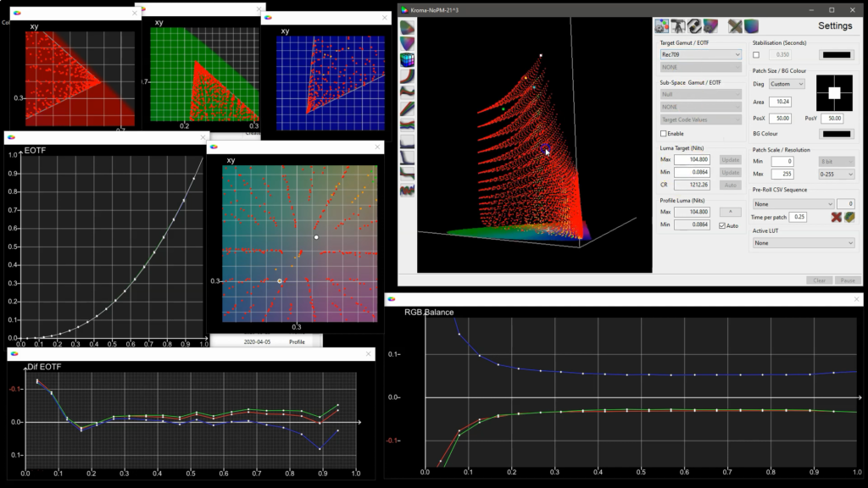This screenshot has height=488, width=868.
Task: Click the tripod probe icon
Action: (678, 26)
